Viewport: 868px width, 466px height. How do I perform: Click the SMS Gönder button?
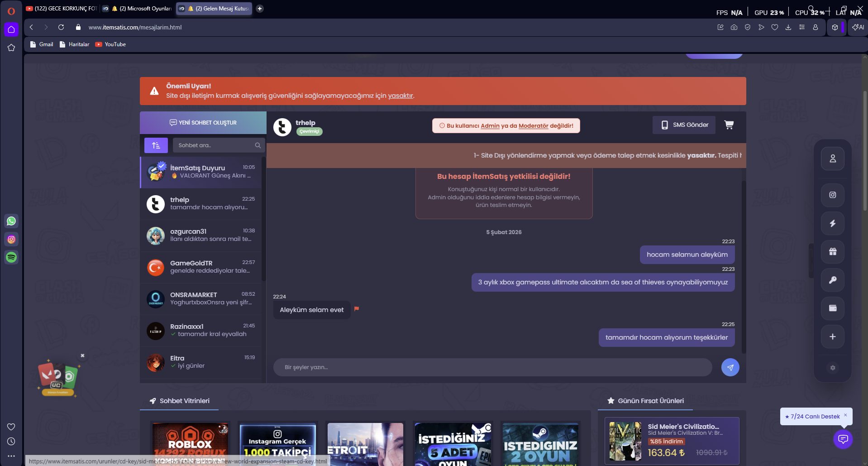click(x=684, y=125)
